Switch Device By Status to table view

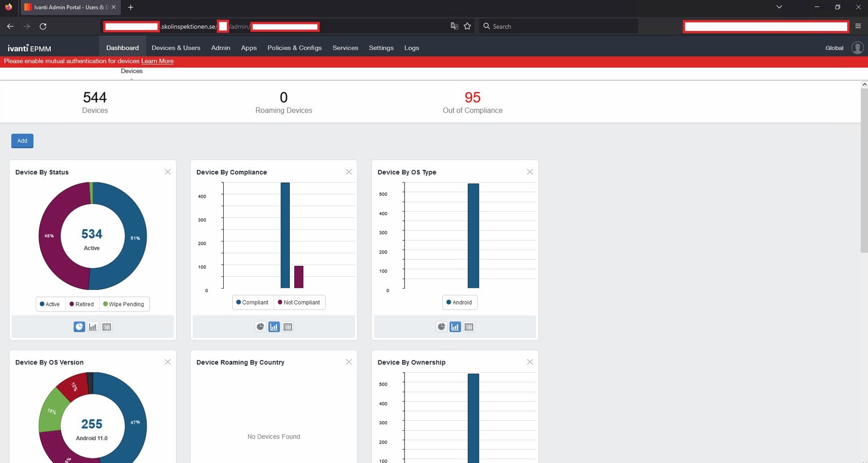pyautogui.click(x=106, y=327)
